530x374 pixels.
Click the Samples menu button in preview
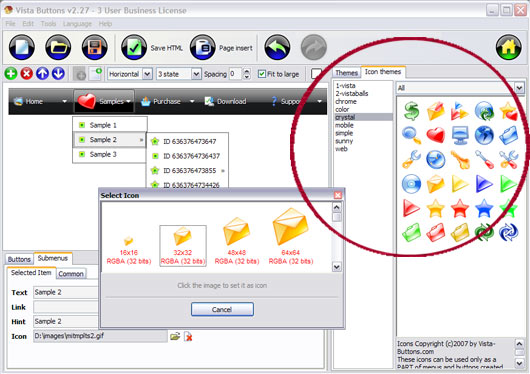point(104,101)
